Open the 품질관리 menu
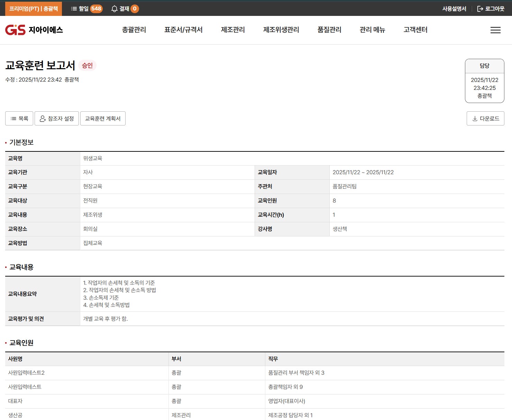The width and height of the screenshot is (512, 420). click(329, 30)
